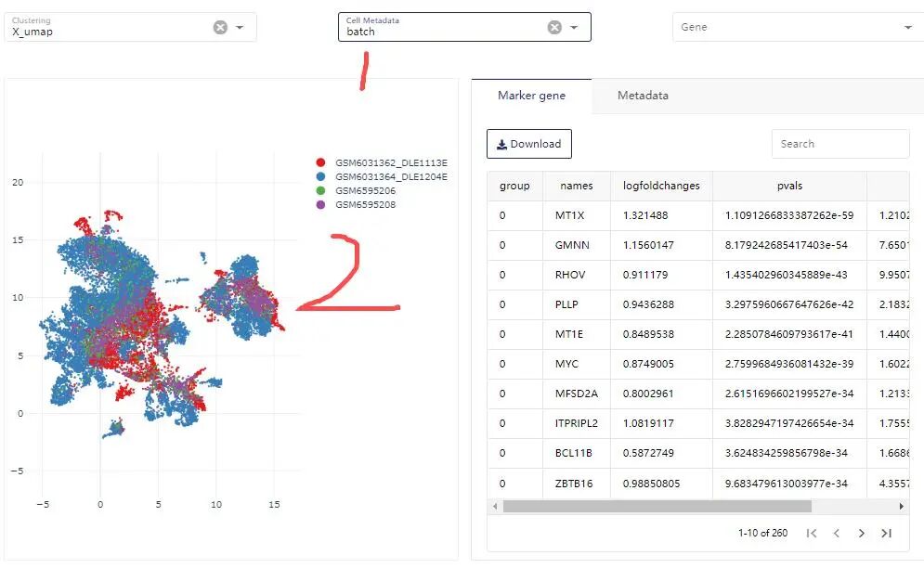Toggle GSM6595208 purple legend entry

356,205
